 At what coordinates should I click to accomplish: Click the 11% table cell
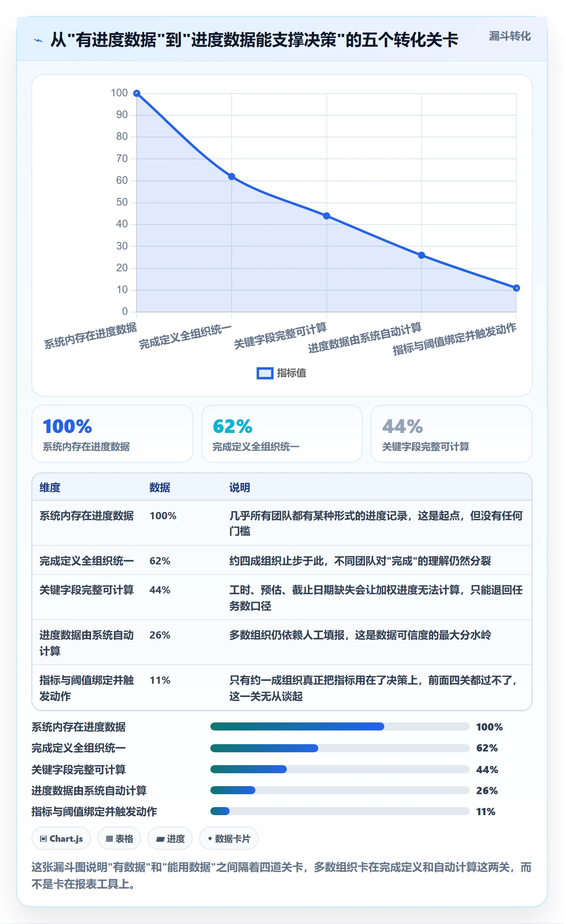click(x=160, y=680)
